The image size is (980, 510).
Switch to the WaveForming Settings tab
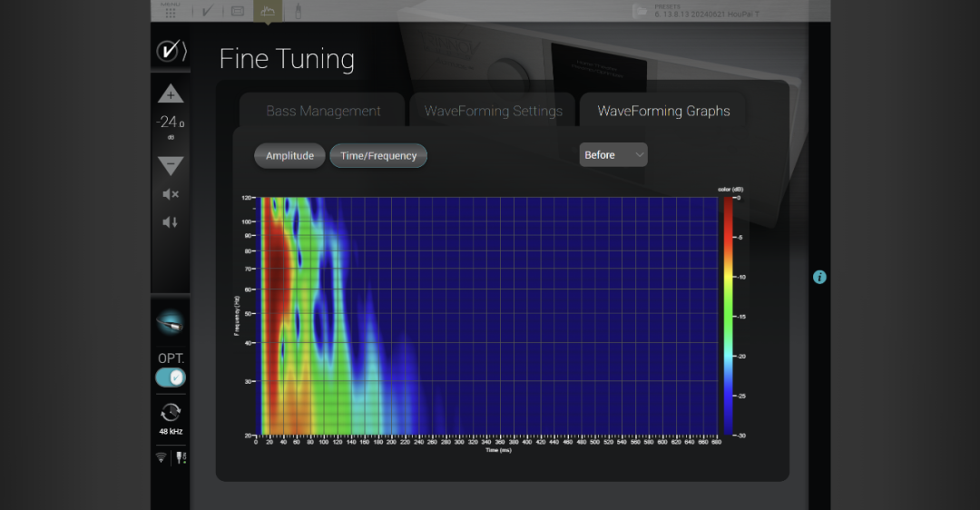point(493,111)
